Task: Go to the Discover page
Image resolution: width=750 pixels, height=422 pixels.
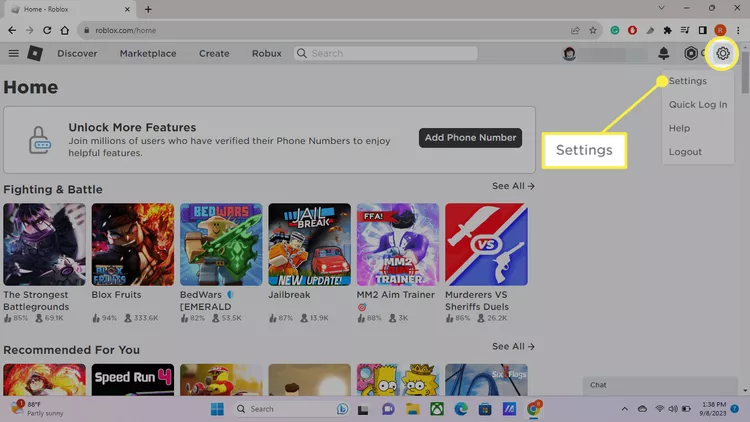Action: [77, 54]
